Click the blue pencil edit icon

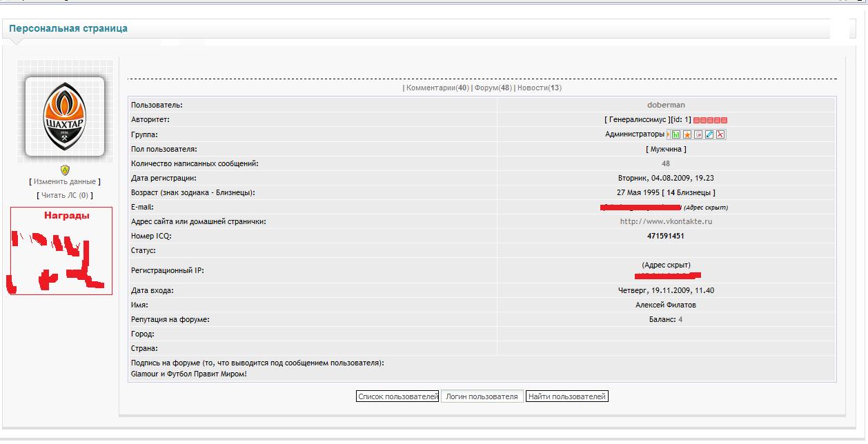click(709, 134)
